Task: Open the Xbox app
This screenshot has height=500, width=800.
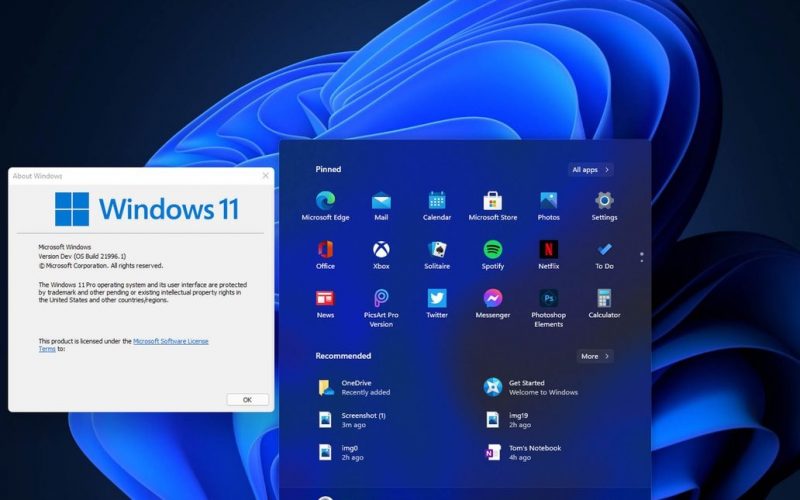Action: click(381, 255)
